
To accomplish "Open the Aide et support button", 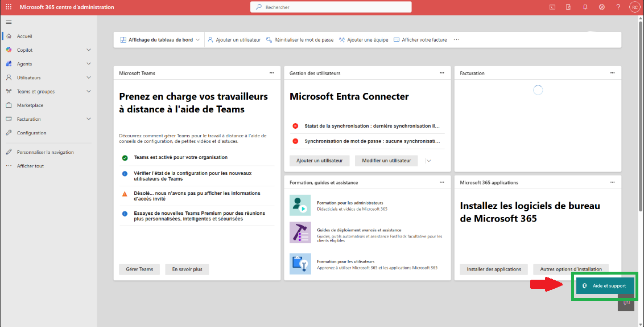I will (605, 285).
